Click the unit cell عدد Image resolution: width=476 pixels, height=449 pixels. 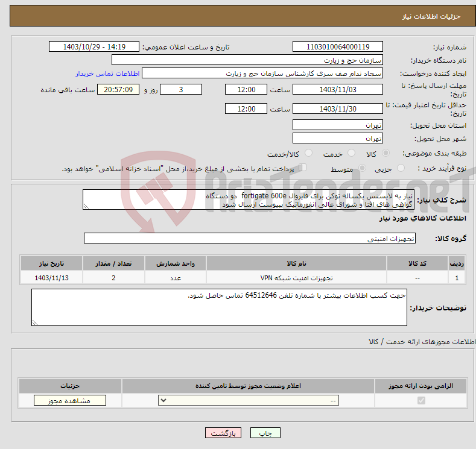coord(176,278)
